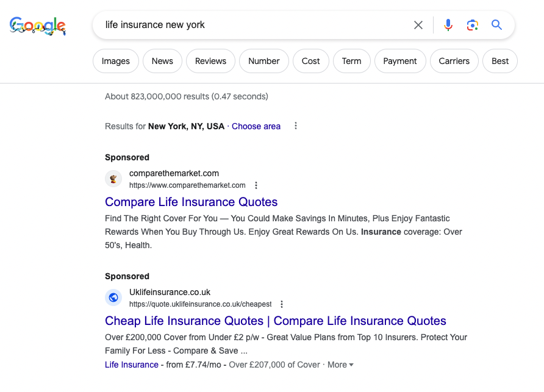Filter results by Carriers chip

tap(454, 61)
